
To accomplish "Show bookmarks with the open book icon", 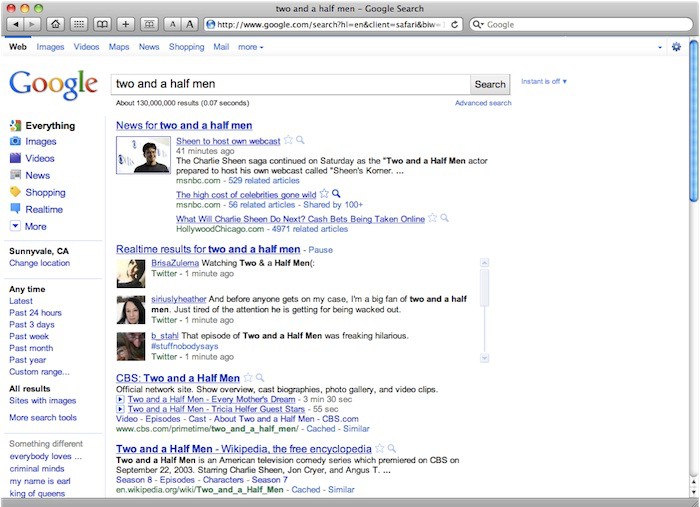I will point(102,24).
